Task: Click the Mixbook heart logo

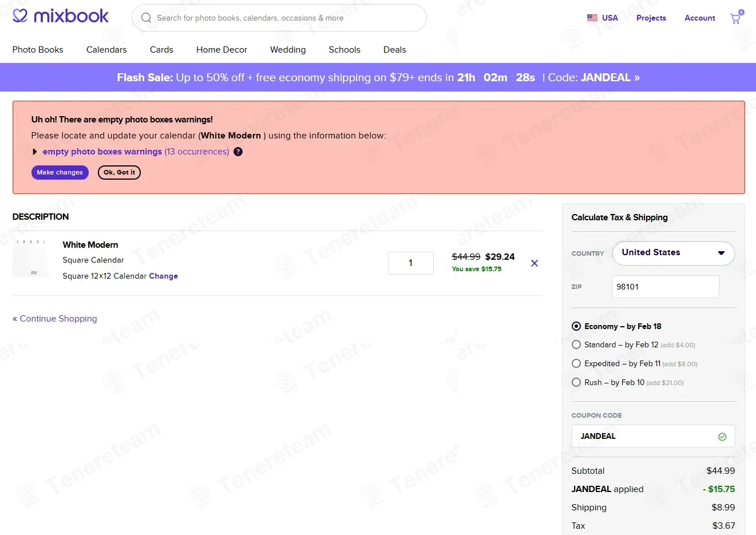Action: tap(20, 16)
